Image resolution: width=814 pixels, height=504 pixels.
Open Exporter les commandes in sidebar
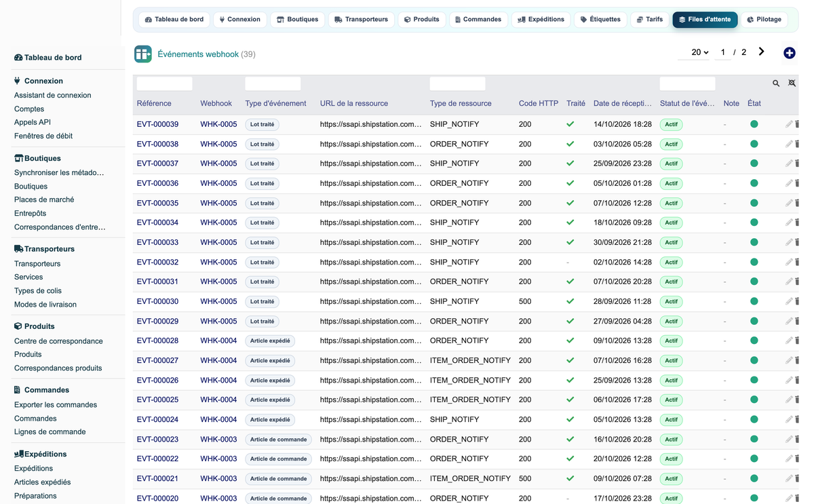(56, 405)
